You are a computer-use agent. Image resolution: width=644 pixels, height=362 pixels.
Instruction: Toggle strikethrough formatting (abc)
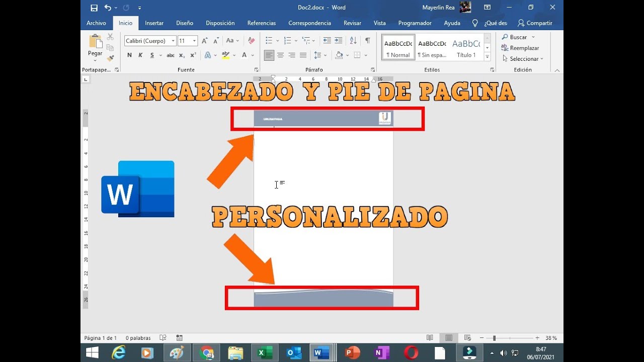[171, 55]
